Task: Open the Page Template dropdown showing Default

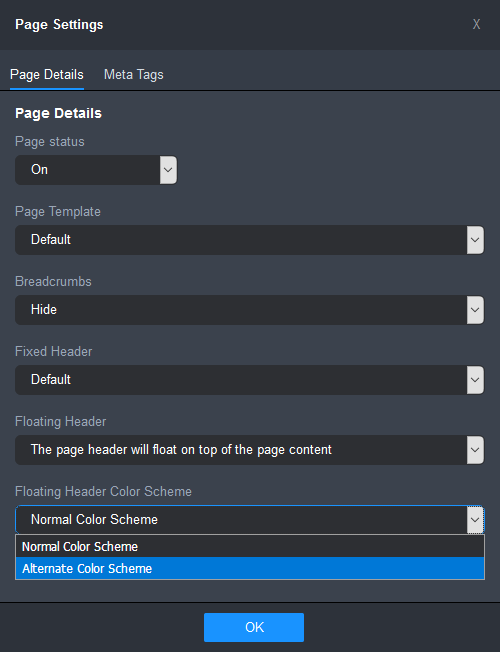Action: pos(250,240)
